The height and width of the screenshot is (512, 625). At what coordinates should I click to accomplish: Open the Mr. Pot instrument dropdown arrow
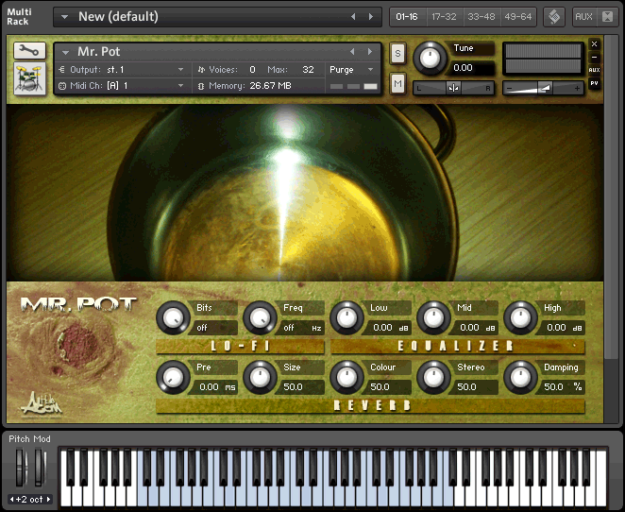tap(66, 52)
